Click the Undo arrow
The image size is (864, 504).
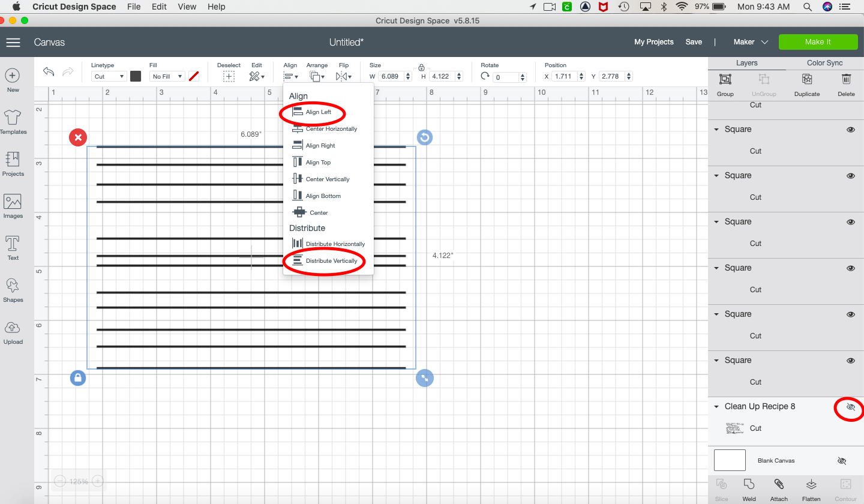pos(49,72)
